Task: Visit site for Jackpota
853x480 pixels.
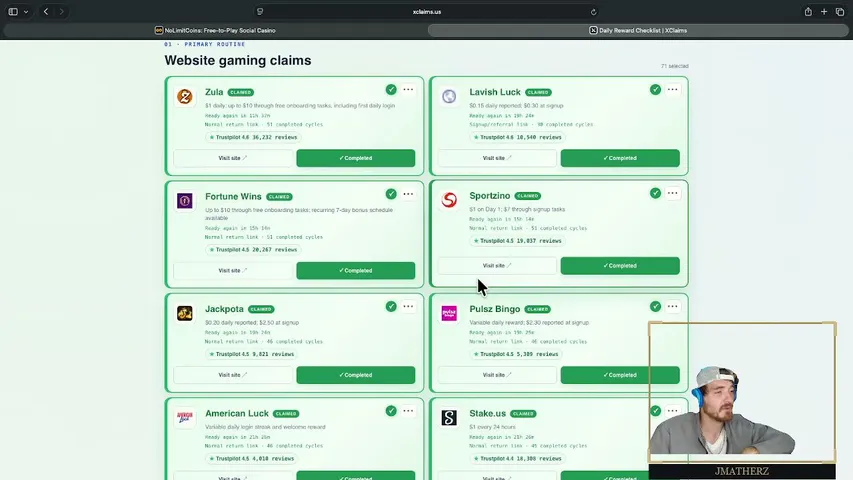Action: [233, 375]
